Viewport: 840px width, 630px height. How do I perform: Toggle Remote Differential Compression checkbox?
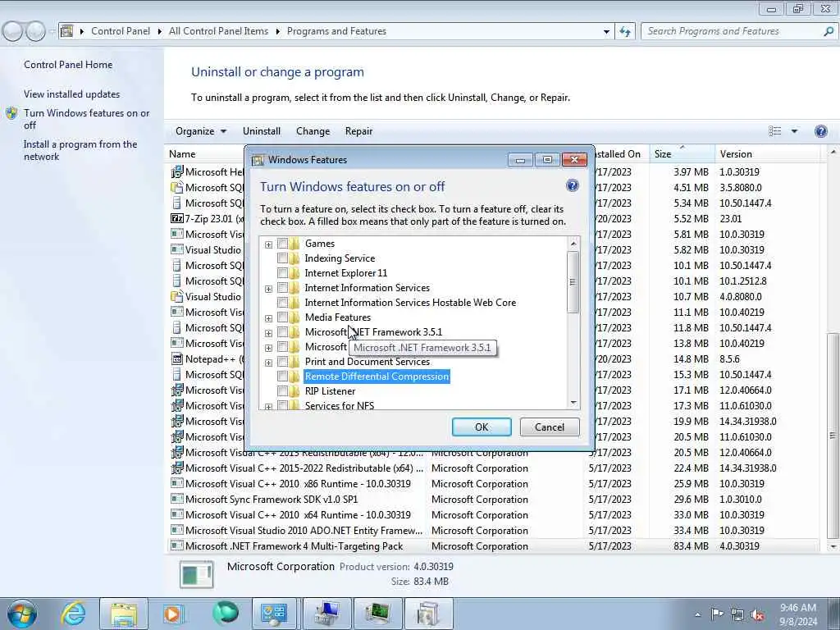click(282, 377)
